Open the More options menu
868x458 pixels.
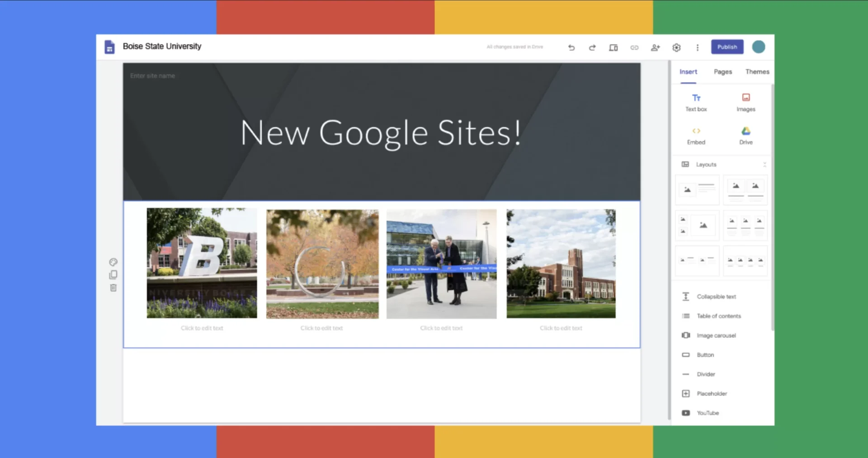(x=698, y=47)
